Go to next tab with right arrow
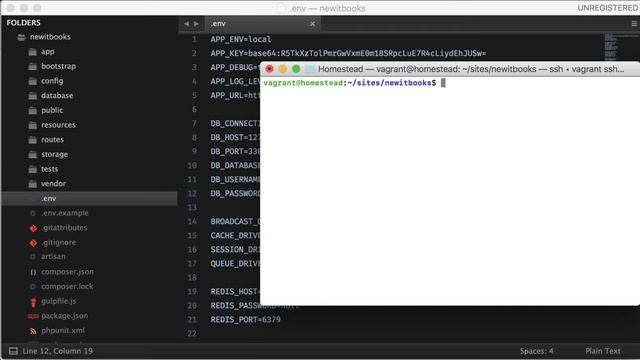The height and width of the screenshot is (360, 640). click(196, 24)
